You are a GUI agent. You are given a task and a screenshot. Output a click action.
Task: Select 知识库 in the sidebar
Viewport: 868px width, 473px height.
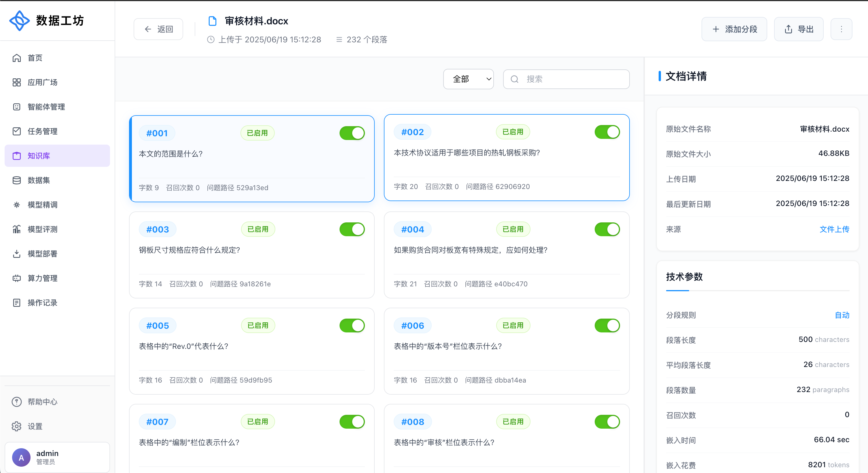point(57,156)
